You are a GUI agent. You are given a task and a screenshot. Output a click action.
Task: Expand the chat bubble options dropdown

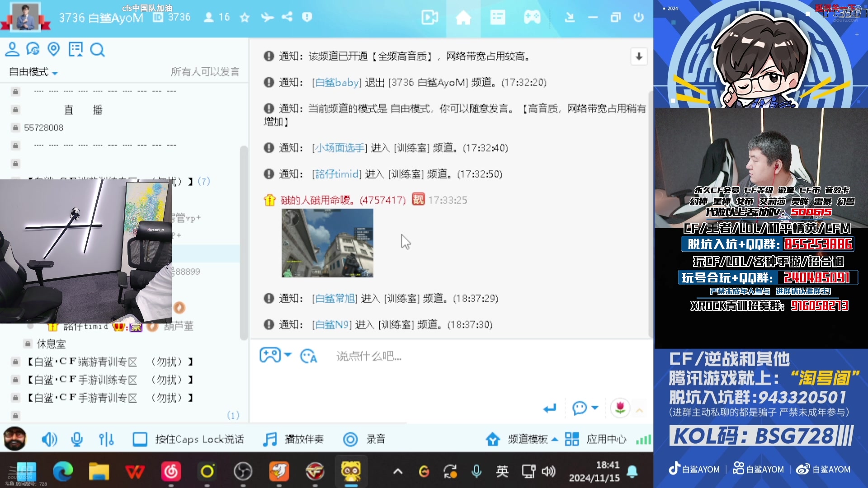point(595,408)
